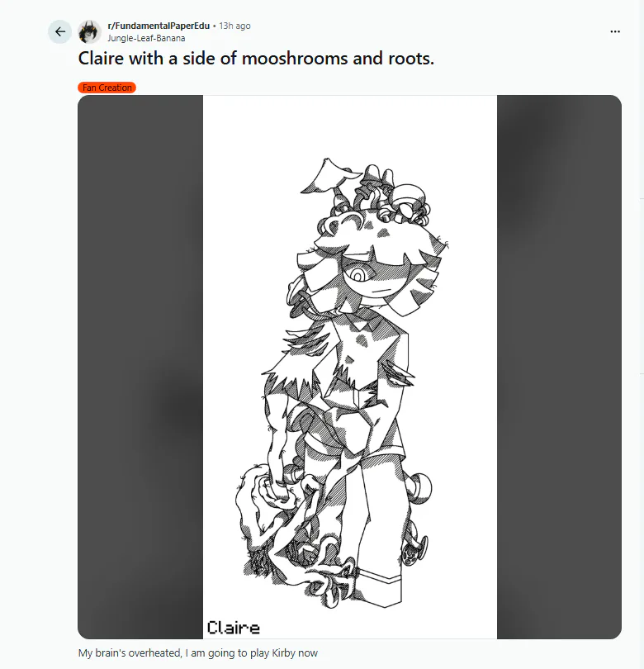Select the post title about mooshrooms and roots

[256, 59]
